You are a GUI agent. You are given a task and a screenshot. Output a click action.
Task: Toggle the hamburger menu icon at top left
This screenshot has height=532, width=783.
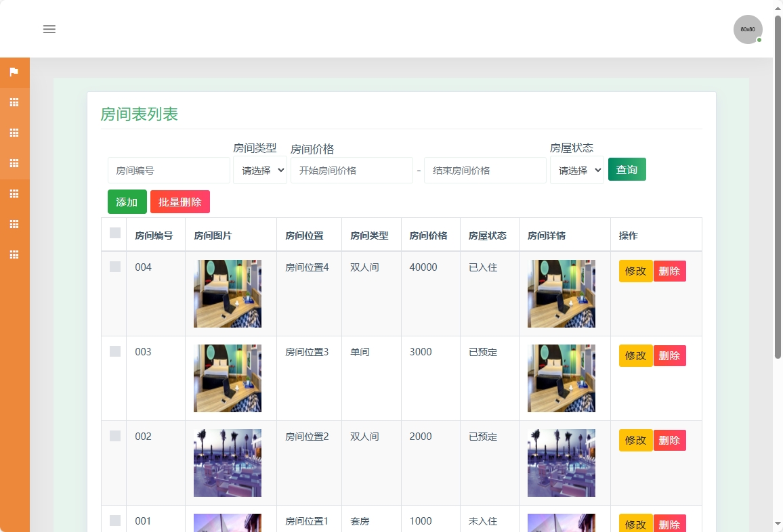49,29
